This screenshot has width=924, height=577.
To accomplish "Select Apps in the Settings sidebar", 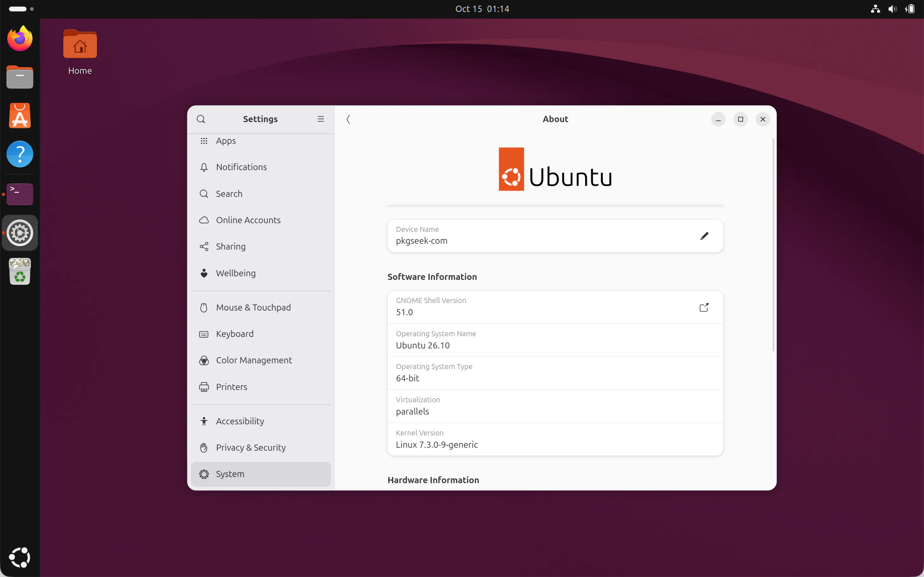I will click(261, 141).
